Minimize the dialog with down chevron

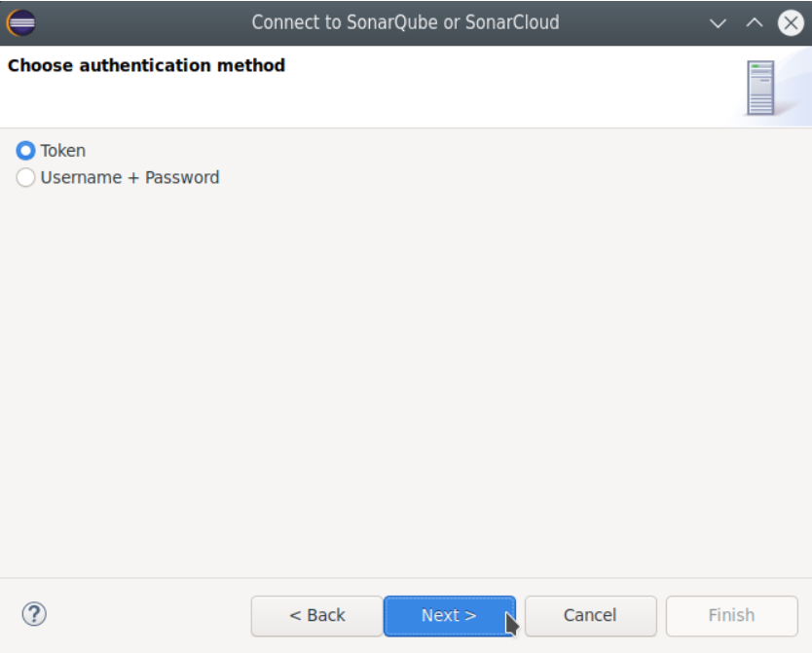[x=719, y=22]
